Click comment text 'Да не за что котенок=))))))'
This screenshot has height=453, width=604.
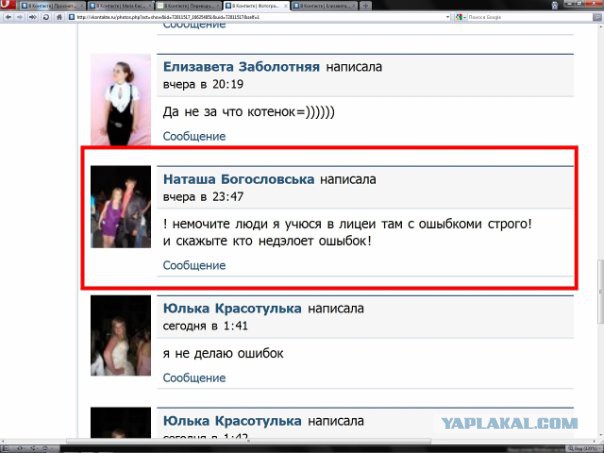click(248, 112)
